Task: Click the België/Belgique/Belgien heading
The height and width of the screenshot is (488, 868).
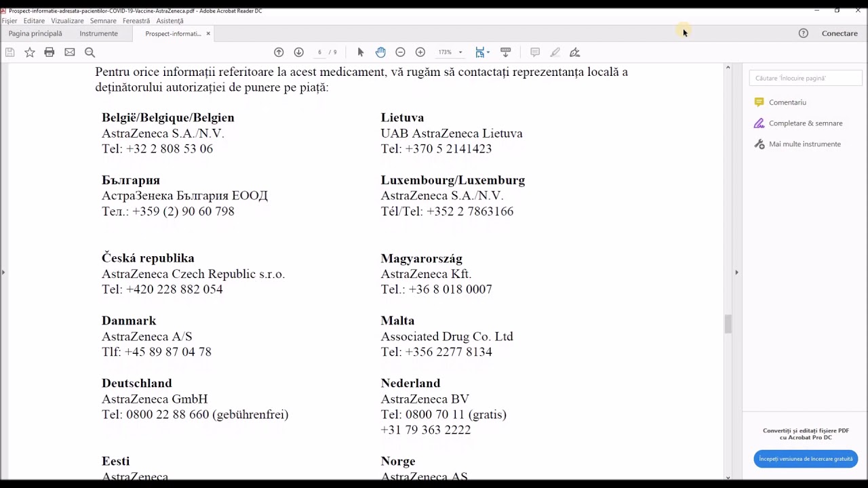Action: tap(168, 118)
